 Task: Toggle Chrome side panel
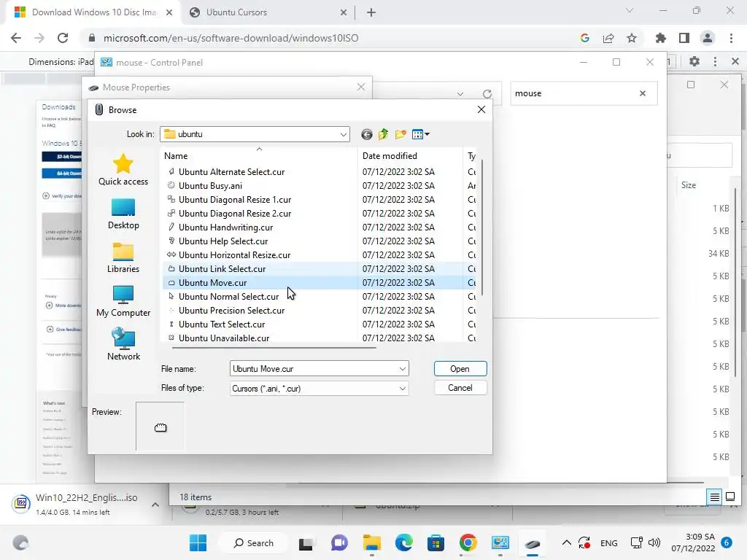(684, 38)
